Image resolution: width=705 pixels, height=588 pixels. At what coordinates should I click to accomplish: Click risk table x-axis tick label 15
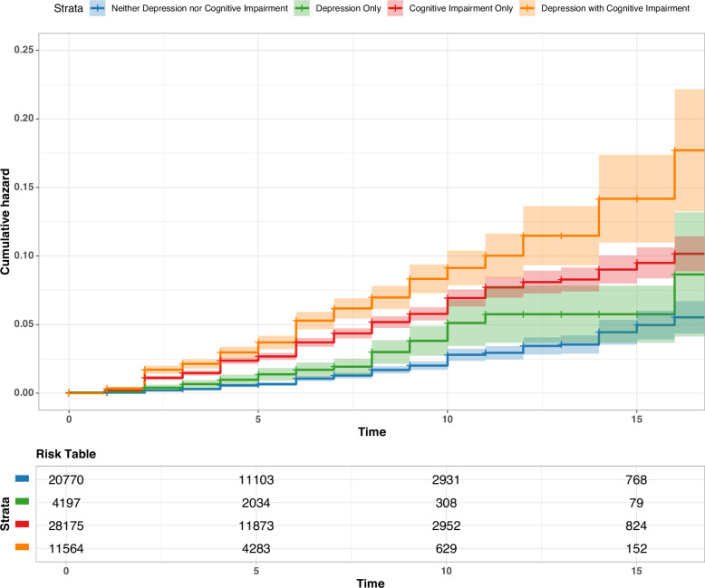(636, 571)
